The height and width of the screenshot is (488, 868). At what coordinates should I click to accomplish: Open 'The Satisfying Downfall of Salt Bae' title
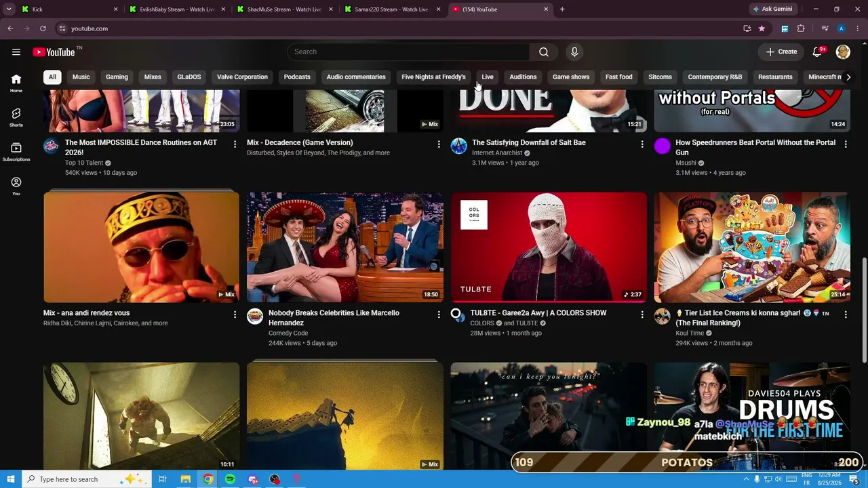529,142
